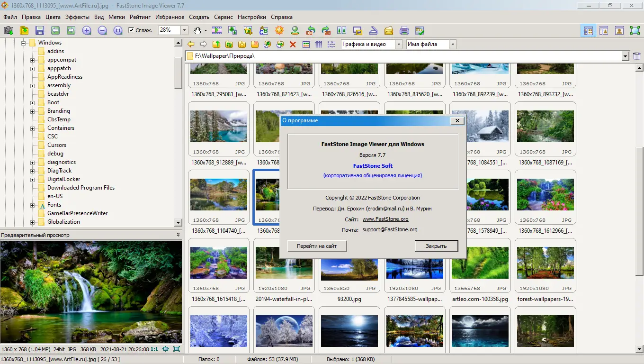Select the Downloaded Program Files folder
The width and height of the screenshot is (644, 364).
[x=80, y=188]
